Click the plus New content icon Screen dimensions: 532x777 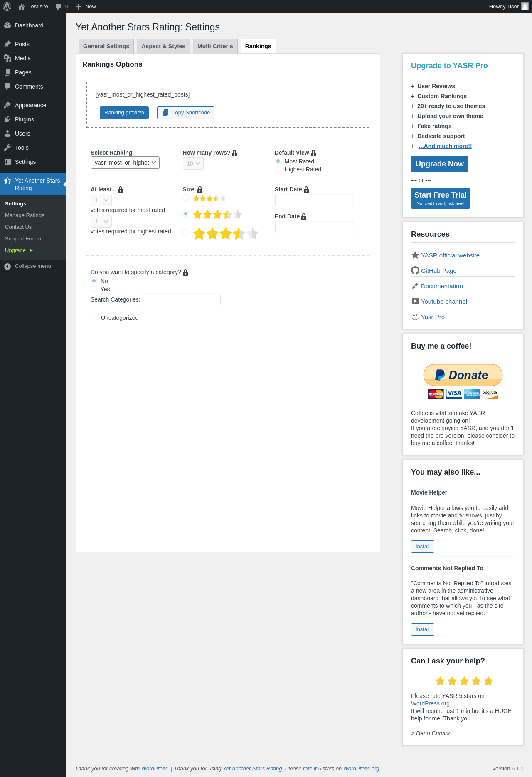[79, 7]
